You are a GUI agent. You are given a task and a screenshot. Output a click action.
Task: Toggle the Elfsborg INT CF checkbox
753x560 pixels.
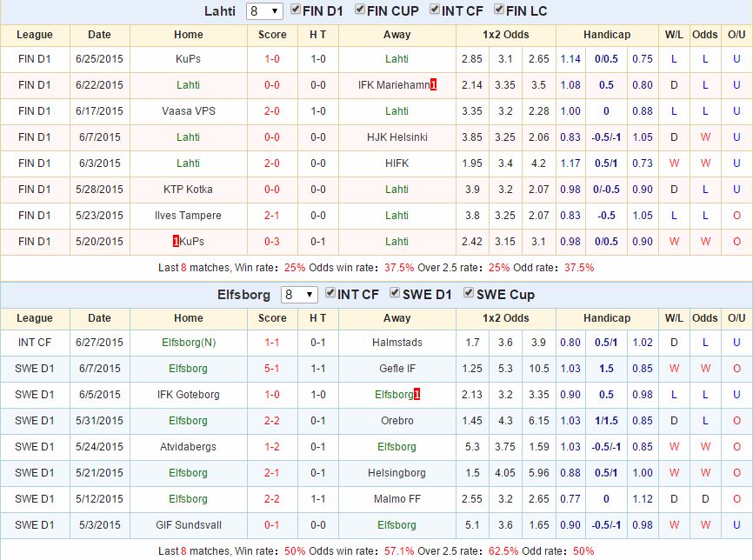tap(330, 292)
